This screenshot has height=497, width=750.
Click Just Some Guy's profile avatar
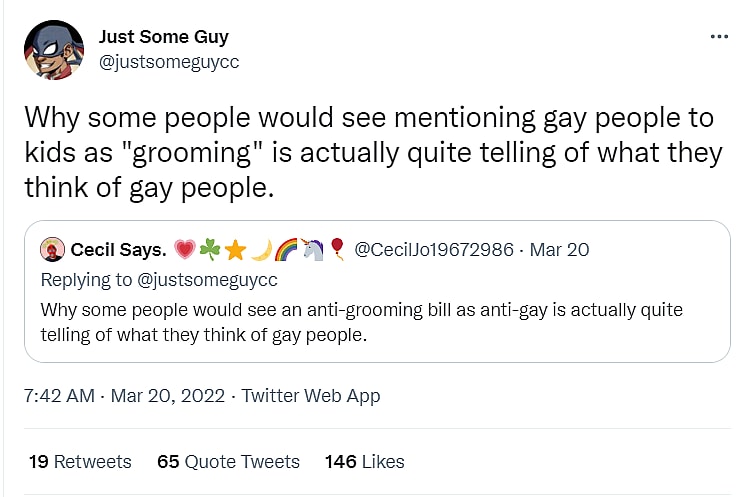53,49
